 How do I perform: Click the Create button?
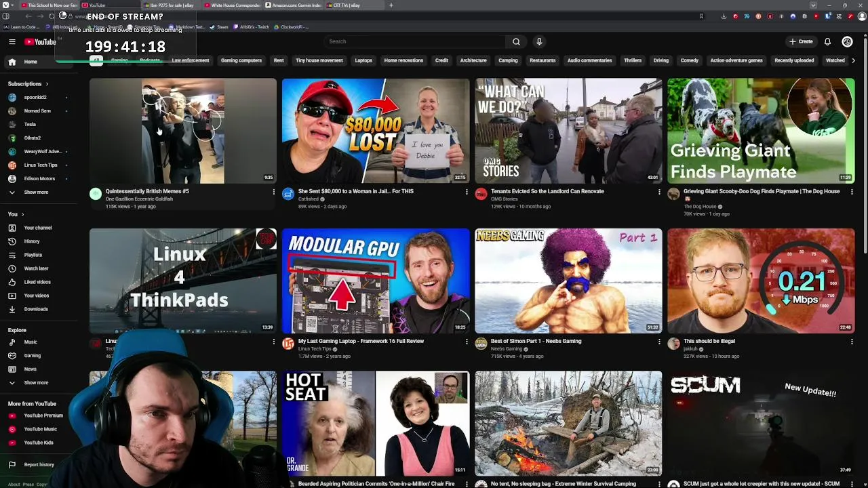tap(801, 41)
